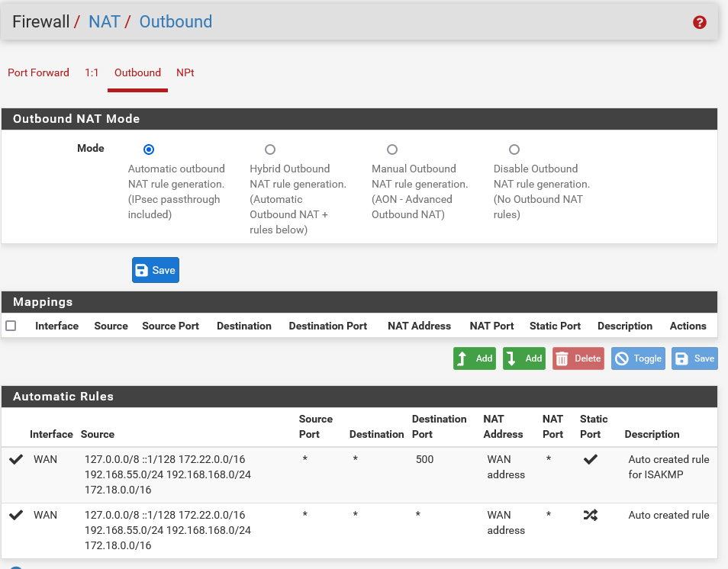Click the Outbound breadcrumb link in title
Viewport: 728px width, 569px height.
point(176,21)
